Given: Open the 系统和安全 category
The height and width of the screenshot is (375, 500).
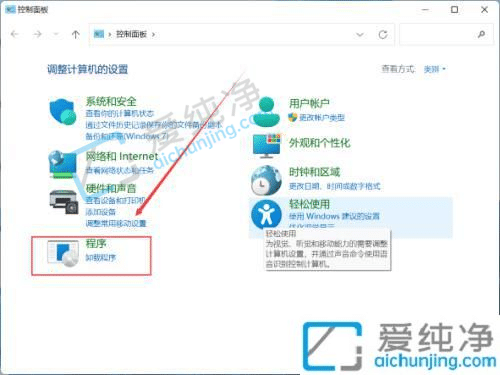Looking at the screenshot, I should (111, 101).
